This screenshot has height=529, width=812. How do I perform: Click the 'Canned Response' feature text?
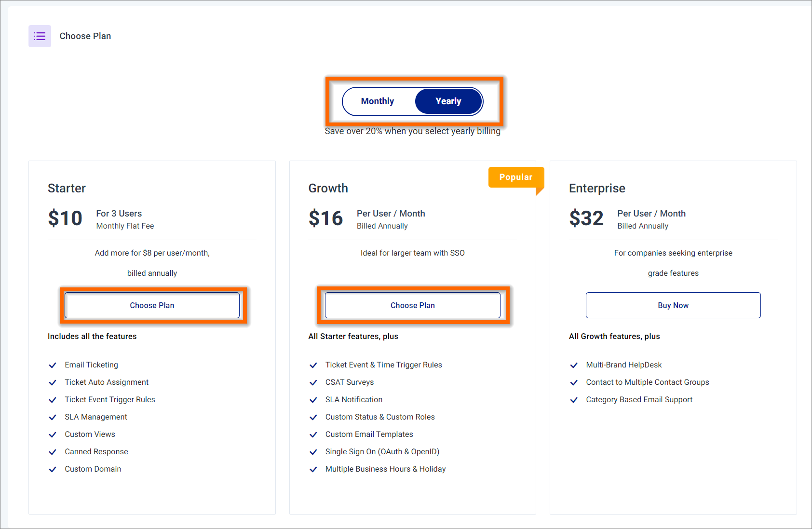point(96,452)
